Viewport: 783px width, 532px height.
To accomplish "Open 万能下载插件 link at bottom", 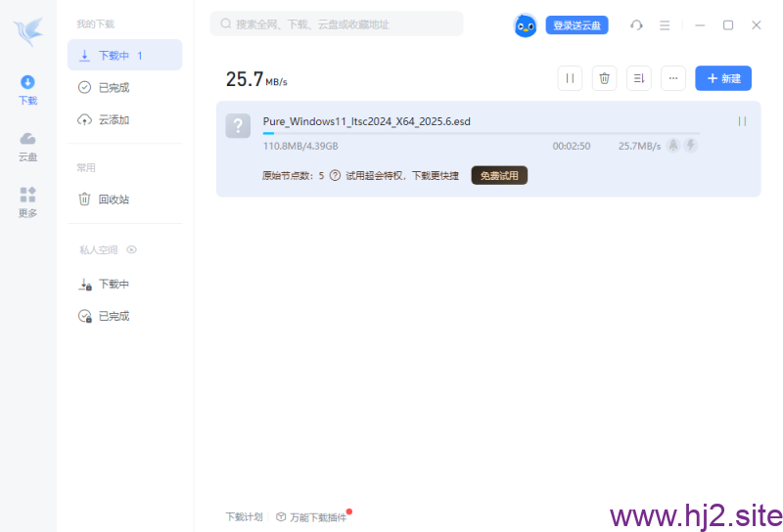I will [313, 517].
